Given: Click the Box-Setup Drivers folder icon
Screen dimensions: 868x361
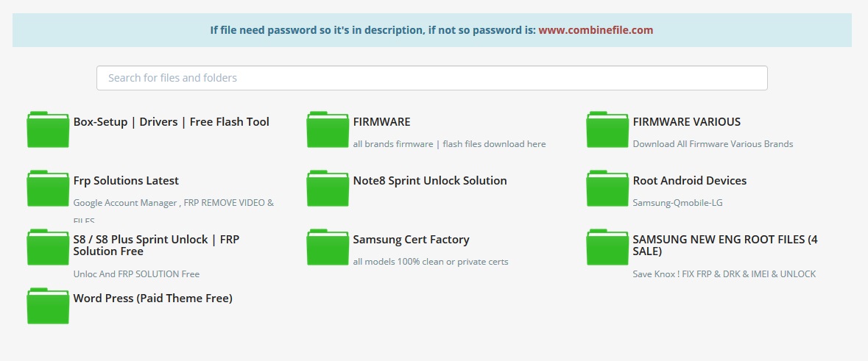Looking at the screenshot, I should [x=48, y=130].
